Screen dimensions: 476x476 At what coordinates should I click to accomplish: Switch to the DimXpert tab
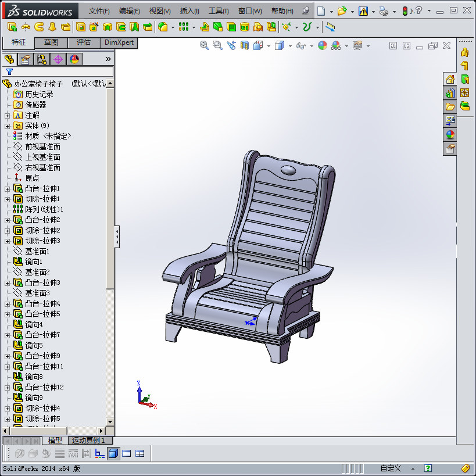pos(119,42)
